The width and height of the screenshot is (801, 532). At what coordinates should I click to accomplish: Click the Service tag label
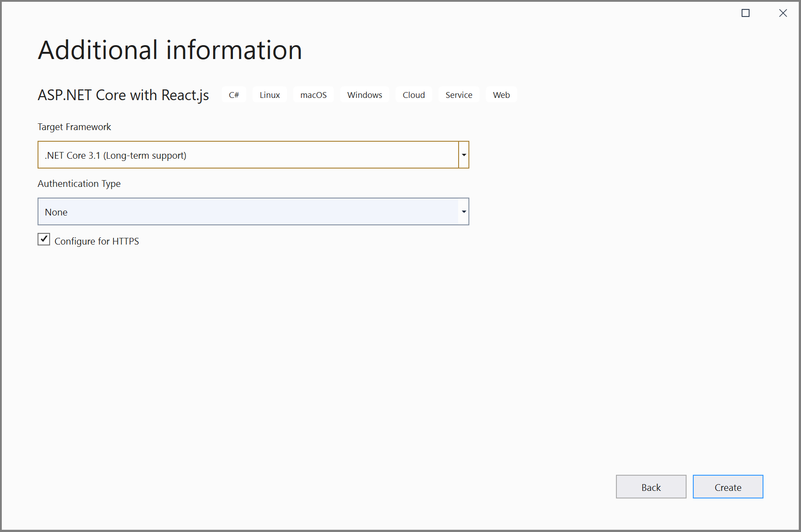[x=459, y=95]
